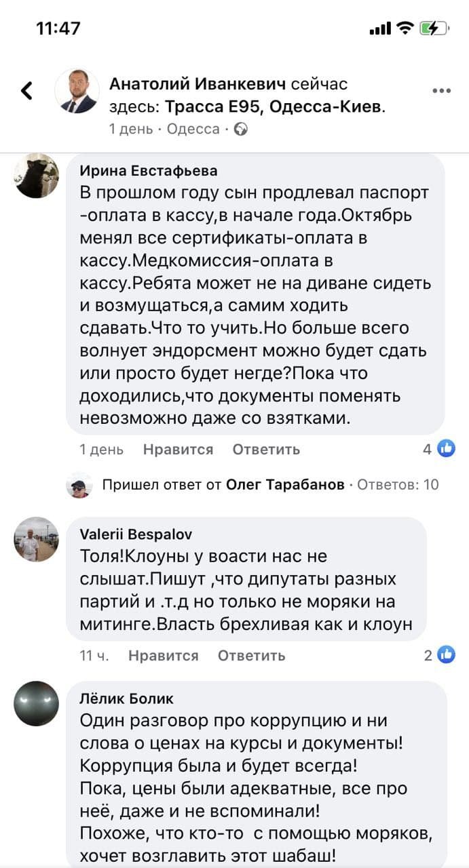Reply to Valerii Bespalov's comment
This screenshot has width=469, height=868.
251,656
